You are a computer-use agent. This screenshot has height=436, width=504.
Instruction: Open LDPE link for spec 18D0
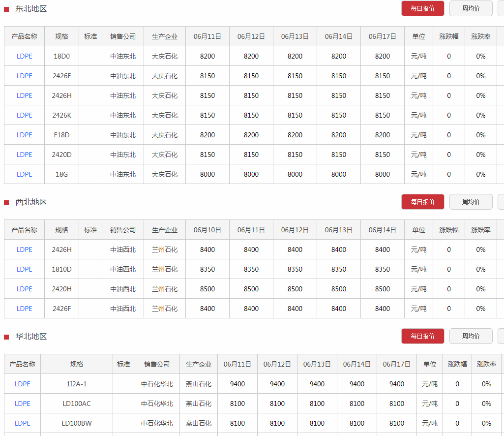(25, 56)
